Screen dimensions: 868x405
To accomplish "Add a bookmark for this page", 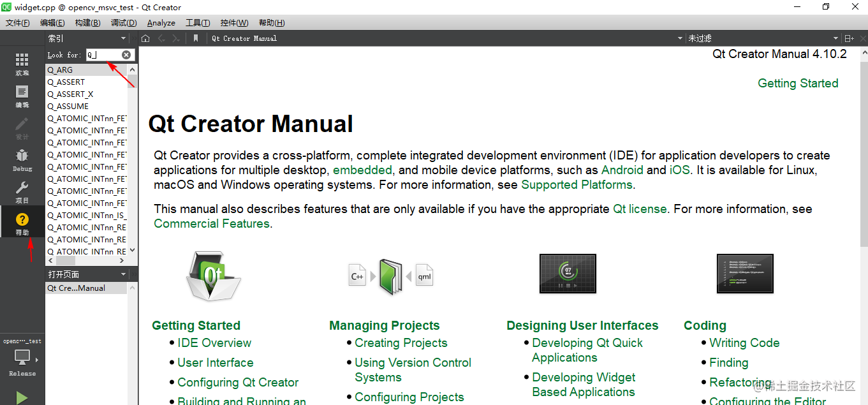I will coord(196,38).
